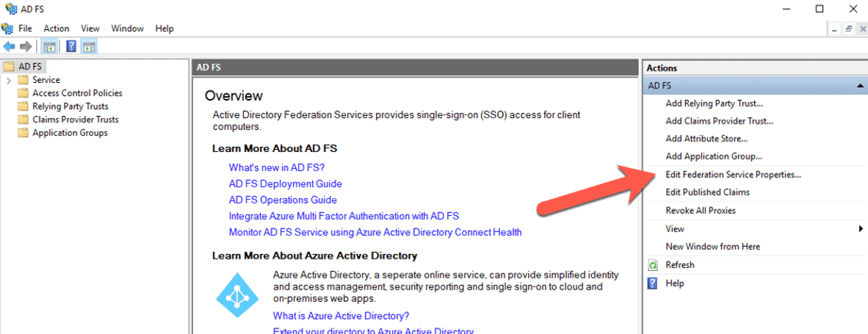868x334 pixels.
Task: Click the Application Groups folder icon
Action: click(23, 133)
